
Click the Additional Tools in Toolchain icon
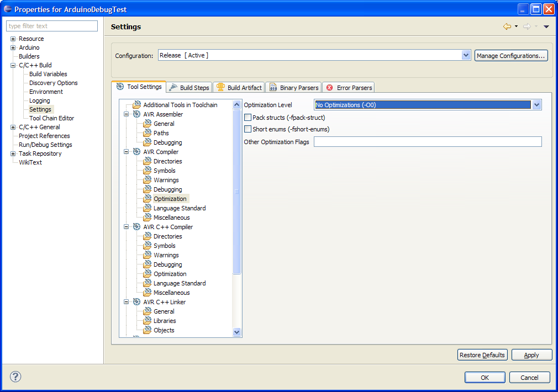click(136, 105)
